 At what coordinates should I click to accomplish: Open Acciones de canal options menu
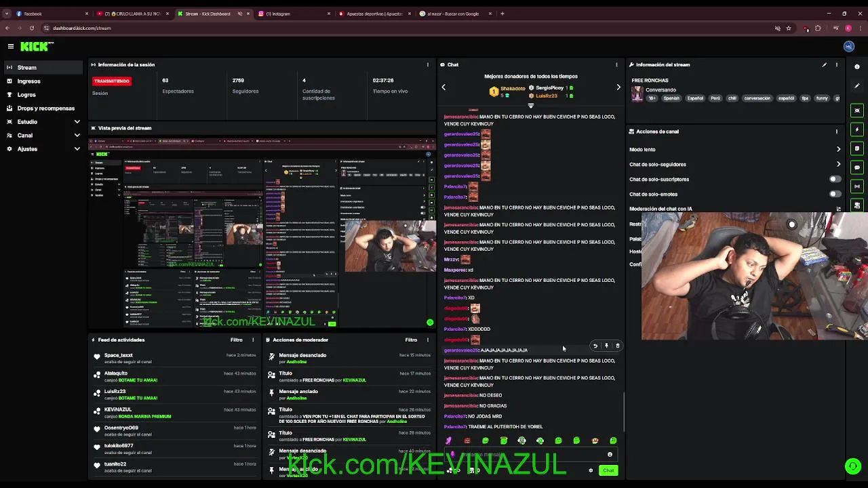pyautogui.click(x=837, y=131)
